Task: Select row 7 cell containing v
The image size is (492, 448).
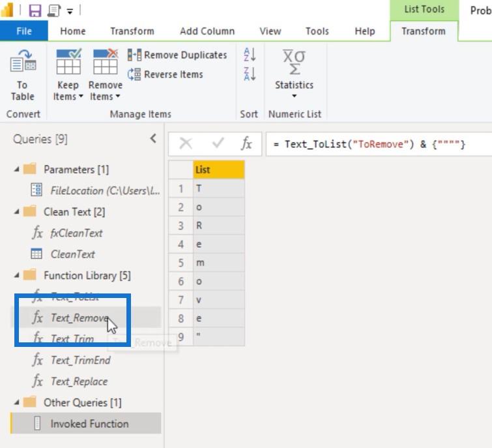Action: pyautogui.click(x=219, y=299)
